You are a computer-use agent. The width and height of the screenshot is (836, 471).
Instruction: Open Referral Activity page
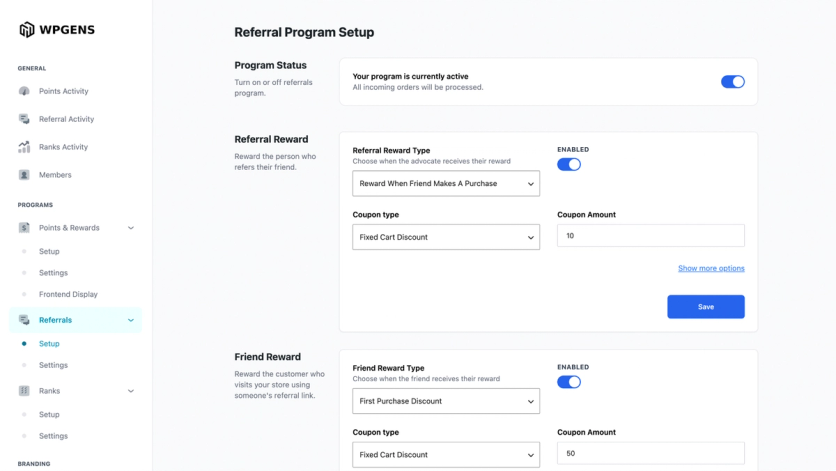coord(66,119)
